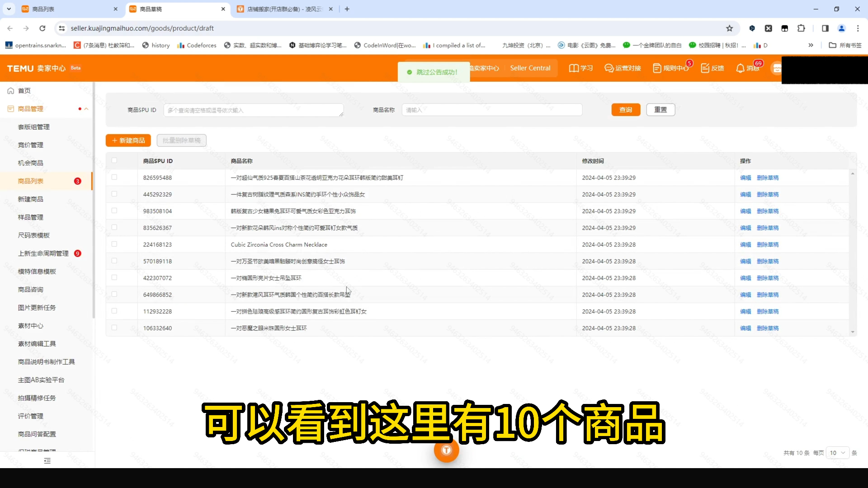Expand the bookmarks overflow chevron

(811, 45)
